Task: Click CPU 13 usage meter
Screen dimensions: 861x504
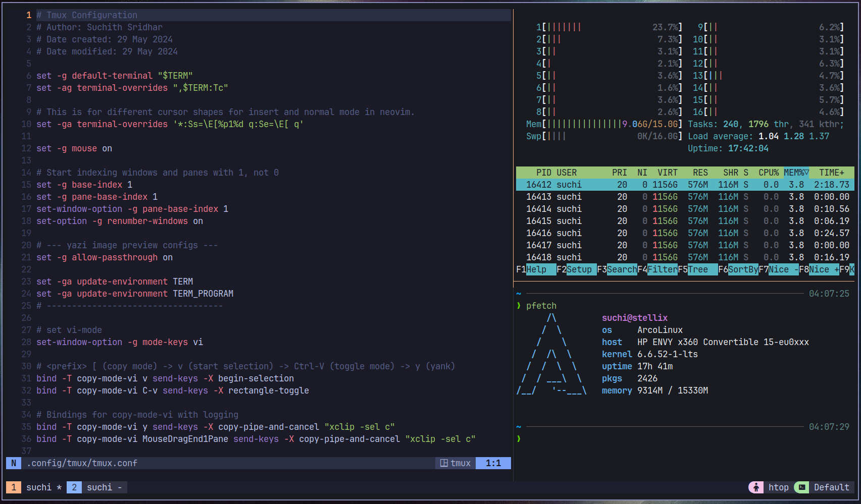Action: [769, 76]
